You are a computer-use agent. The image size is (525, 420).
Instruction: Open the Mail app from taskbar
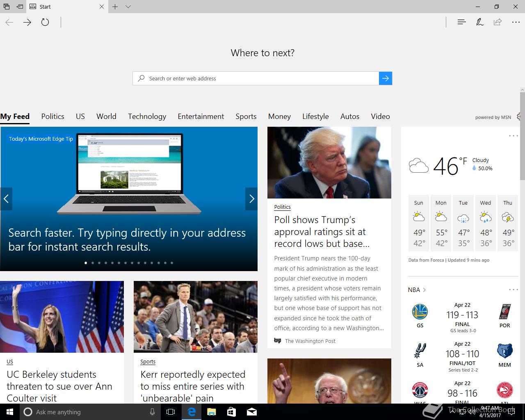tap(252, 412)
